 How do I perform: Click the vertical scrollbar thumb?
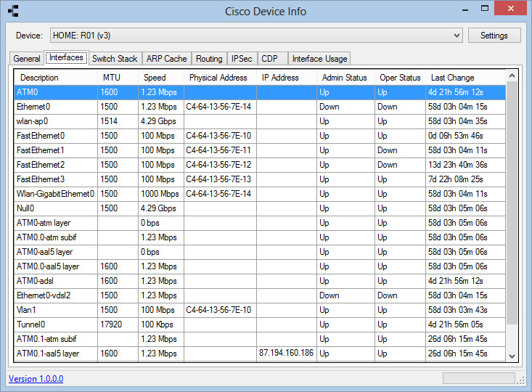[x=512, y=203]
